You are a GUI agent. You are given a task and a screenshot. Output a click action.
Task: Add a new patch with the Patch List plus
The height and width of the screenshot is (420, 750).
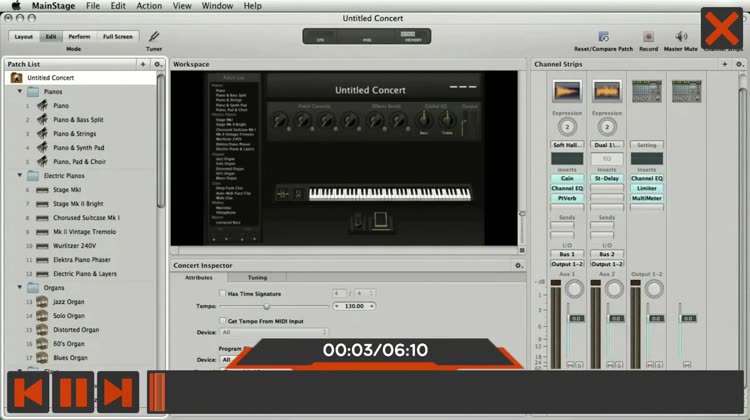pyautogui.click(x=143, y=64)
